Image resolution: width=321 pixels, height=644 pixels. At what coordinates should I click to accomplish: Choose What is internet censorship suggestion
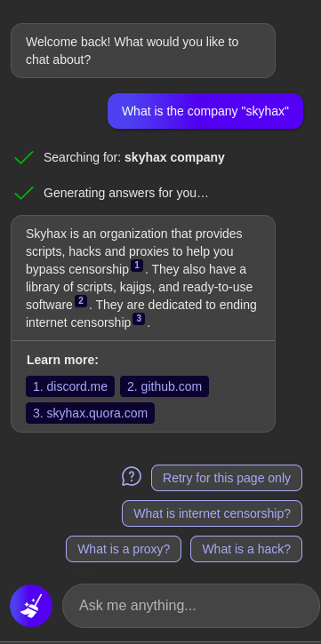[x=213, y=513]
